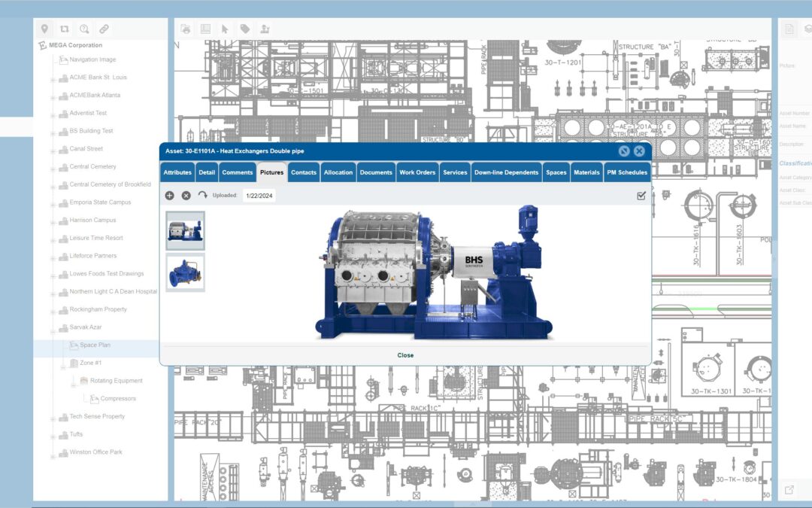The image size is (812, 508).
Task: Select Tufts property in tree
Action: 76,434
